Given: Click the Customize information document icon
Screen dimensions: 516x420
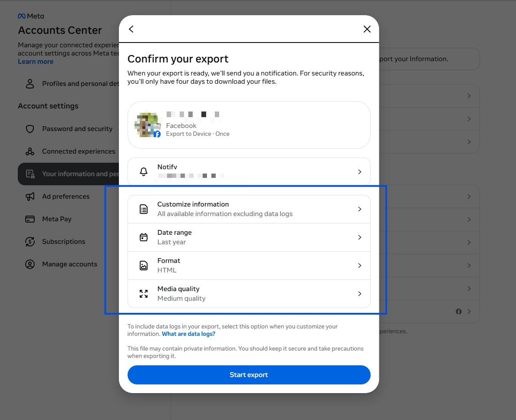Looking at the screenshot, I should click(x=144, y=209).
